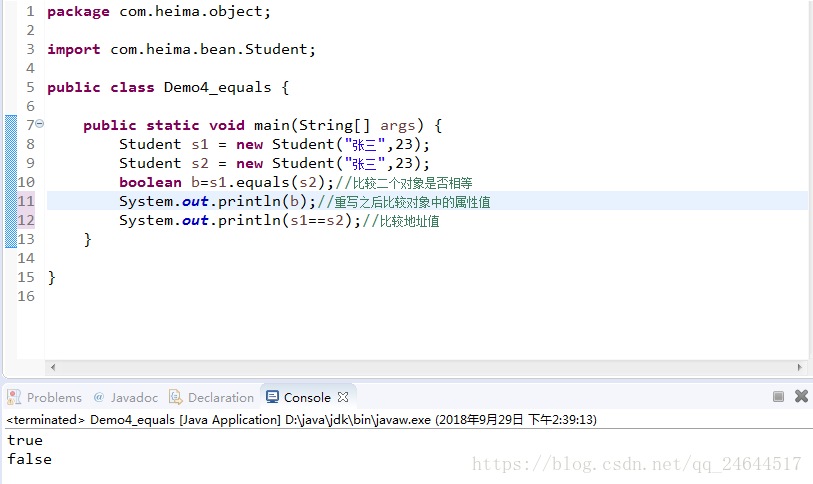Click line number 11 in the gutter
813x484 pixels.
pos(26,201)
